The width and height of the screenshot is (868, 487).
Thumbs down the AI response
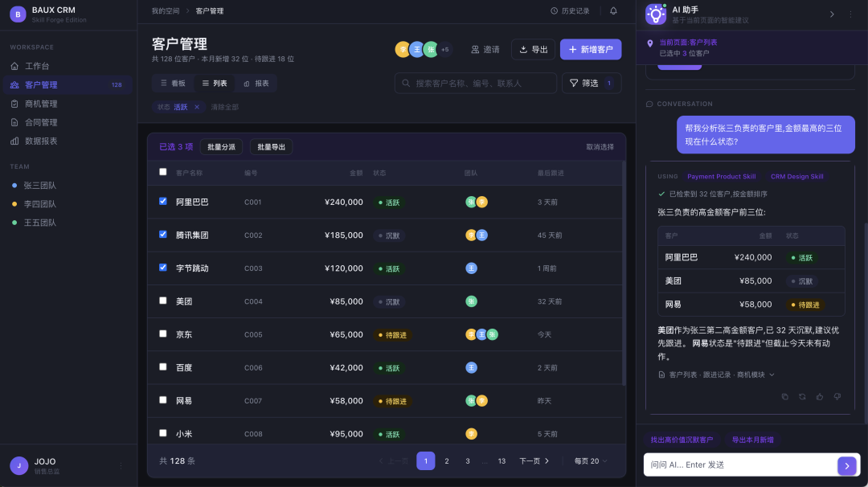click(x=837, y=397)
